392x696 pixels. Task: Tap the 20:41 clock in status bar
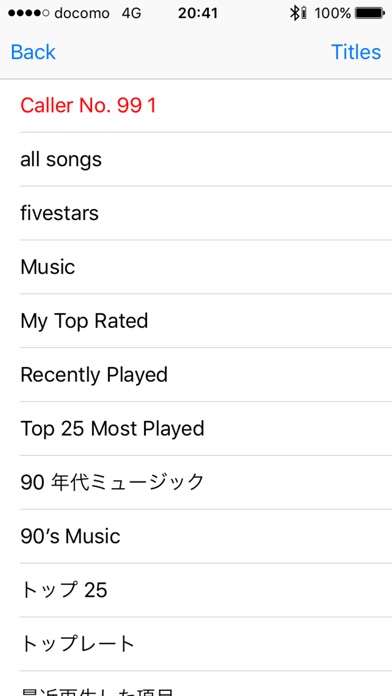pos(198,13)
